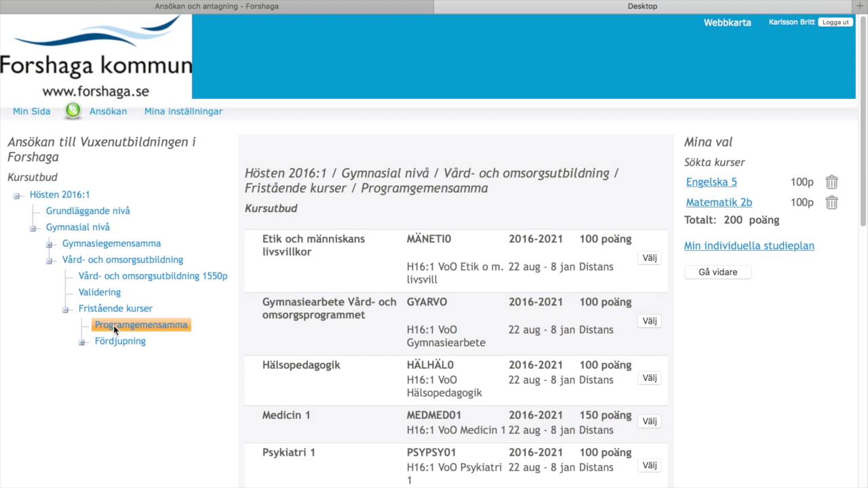
Task: Choose Medicin 1 with Välj button
Action: click(650, 421)
